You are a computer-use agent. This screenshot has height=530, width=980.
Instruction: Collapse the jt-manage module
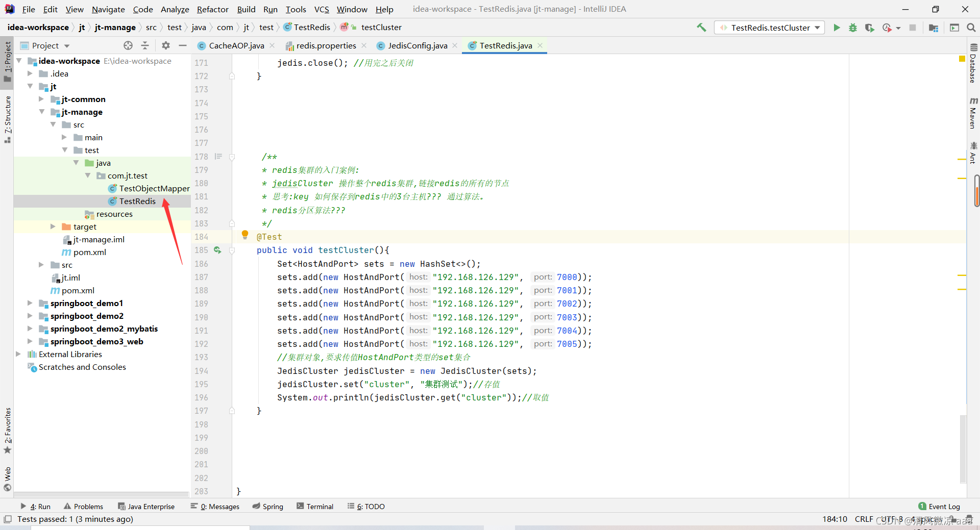(41, 112)
